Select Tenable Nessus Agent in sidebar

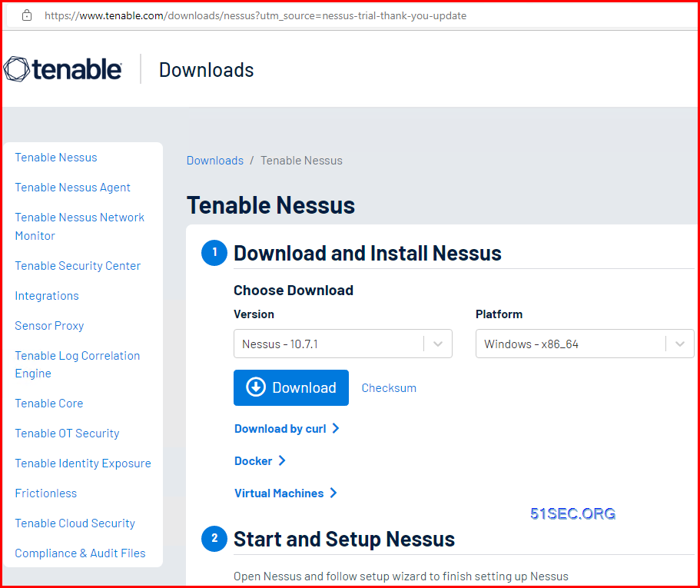73,187
